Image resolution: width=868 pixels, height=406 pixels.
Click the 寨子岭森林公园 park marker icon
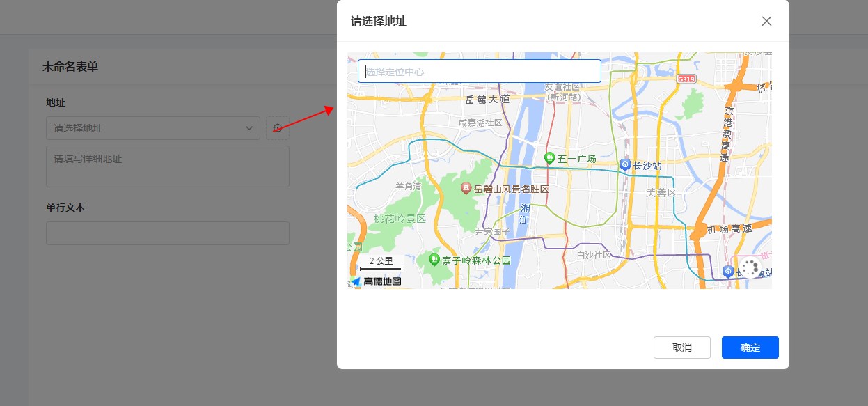(x=434, y=260)
